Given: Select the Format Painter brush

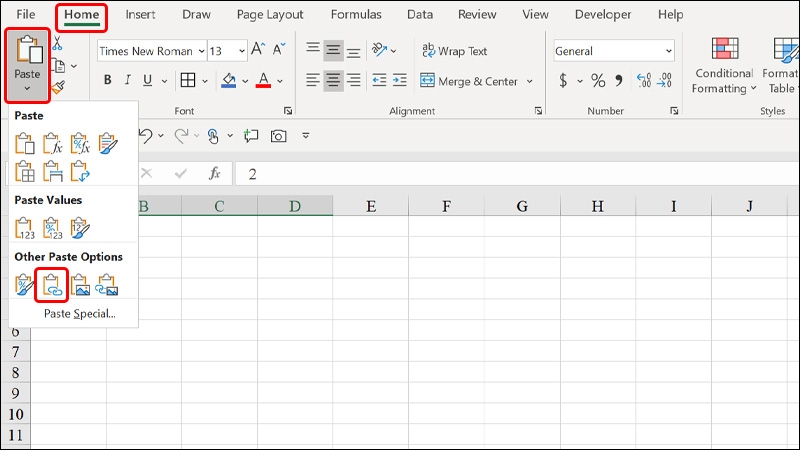Looking at the screenshot, I should click(x=58, y=88).
